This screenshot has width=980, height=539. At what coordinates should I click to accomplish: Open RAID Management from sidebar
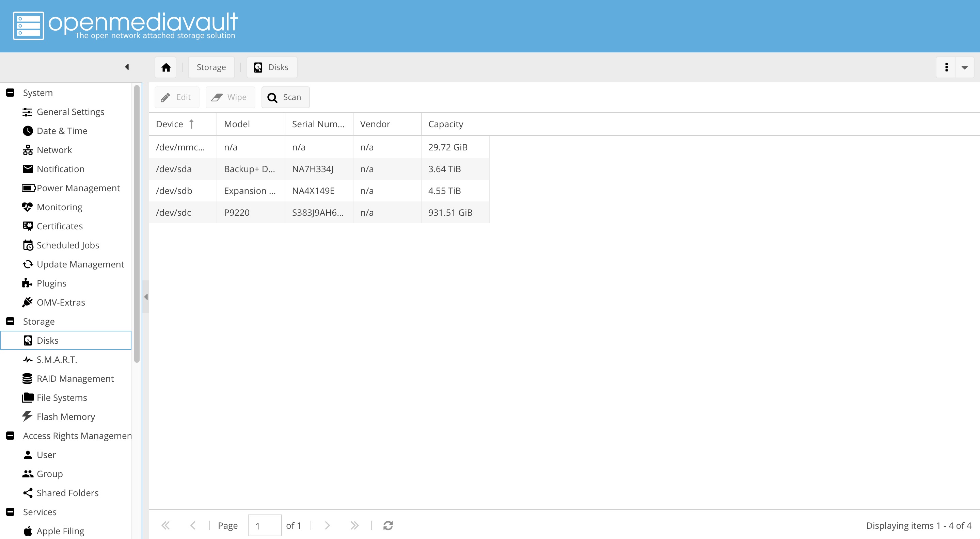[75, 378]
